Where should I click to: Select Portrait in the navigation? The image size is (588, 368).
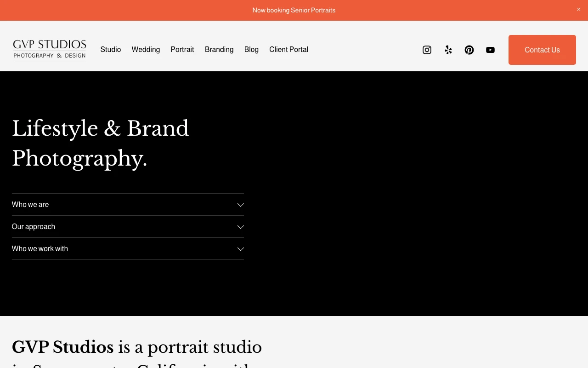[x=182, y=50]
